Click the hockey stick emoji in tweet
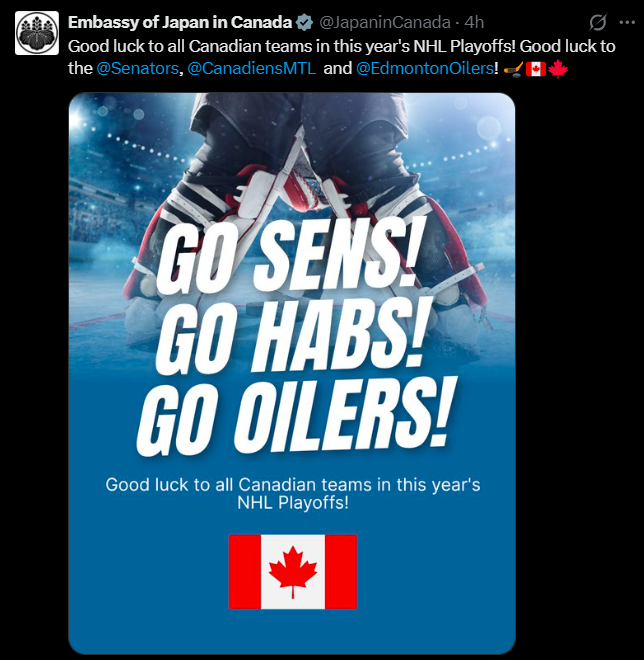Screen dimensions: 644x660 pyautogui.click(x=513, y=68)
